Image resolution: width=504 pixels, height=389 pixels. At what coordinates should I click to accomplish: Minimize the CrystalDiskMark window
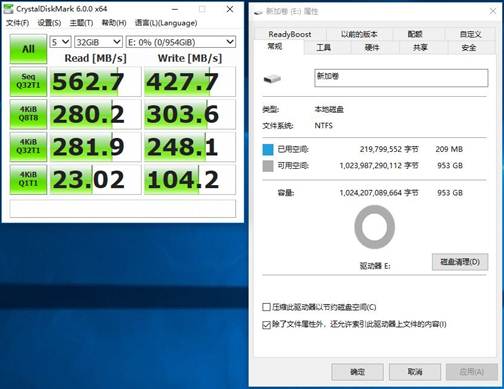[x=175, y=9]
